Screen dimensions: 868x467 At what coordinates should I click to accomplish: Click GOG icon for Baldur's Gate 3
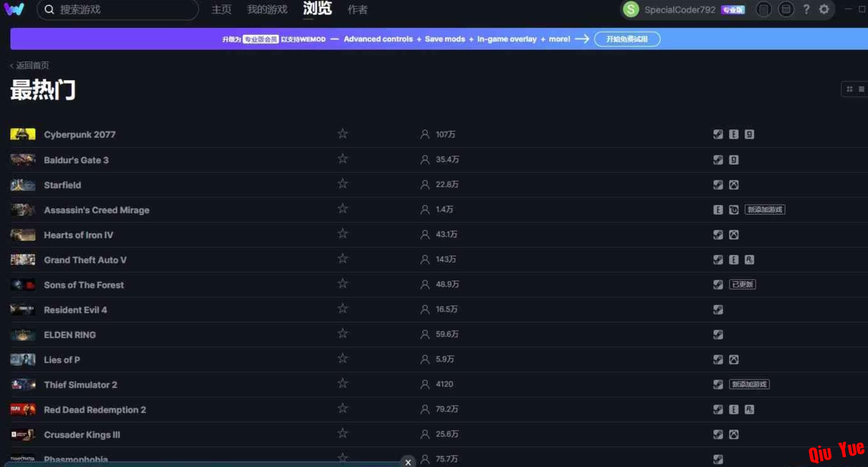pyautogui.click(x=734, y=160)
